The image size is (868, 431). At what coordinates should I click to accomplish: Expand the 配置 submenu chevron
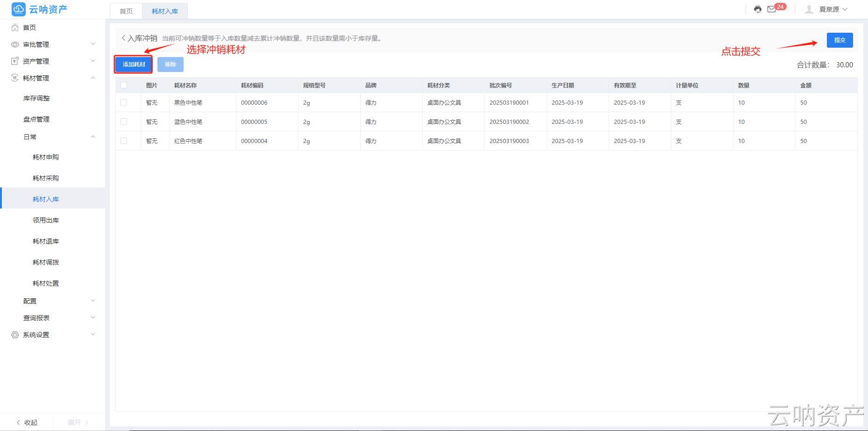[x=93, y=301]
